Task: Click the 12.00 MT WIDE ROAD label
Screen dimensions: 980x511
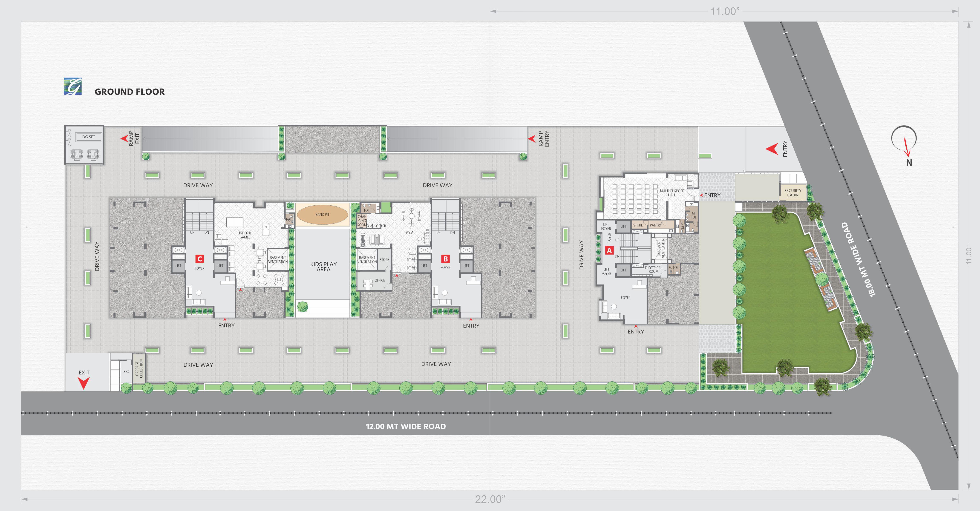Action: pyautogui.click(x=405, y=427)
